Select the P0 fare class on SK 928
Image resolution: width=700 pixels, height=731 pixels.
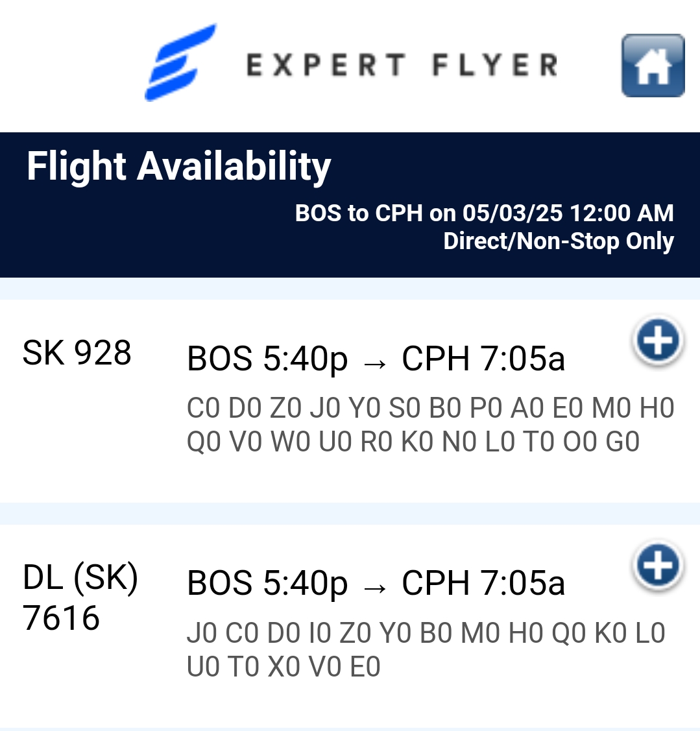click(x=485, y=408)
